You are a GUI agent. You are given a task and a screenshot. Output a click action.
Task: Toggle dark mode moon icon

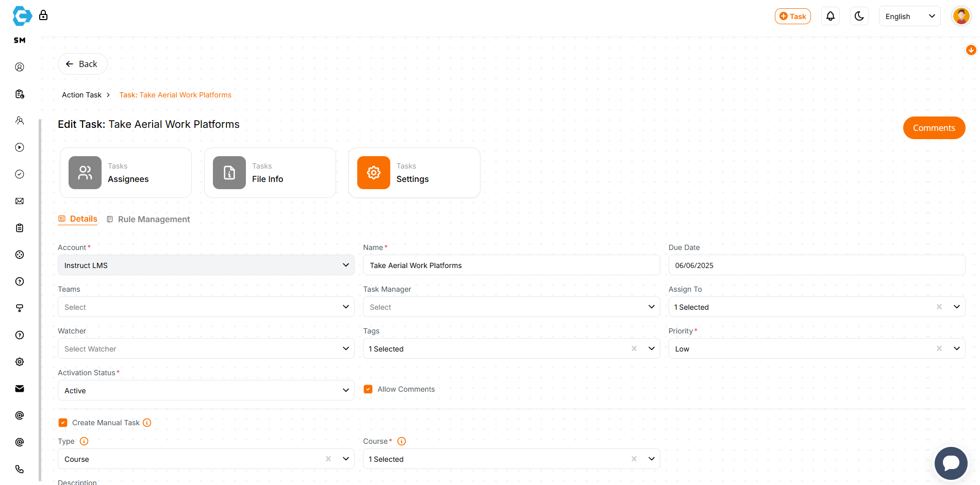(x=859, y=16)
